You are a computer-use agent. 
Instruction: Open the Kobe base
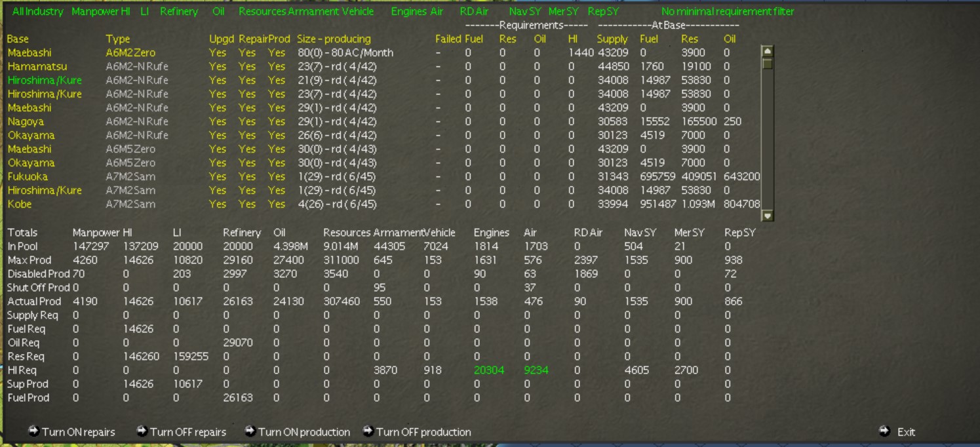point(20,204)
